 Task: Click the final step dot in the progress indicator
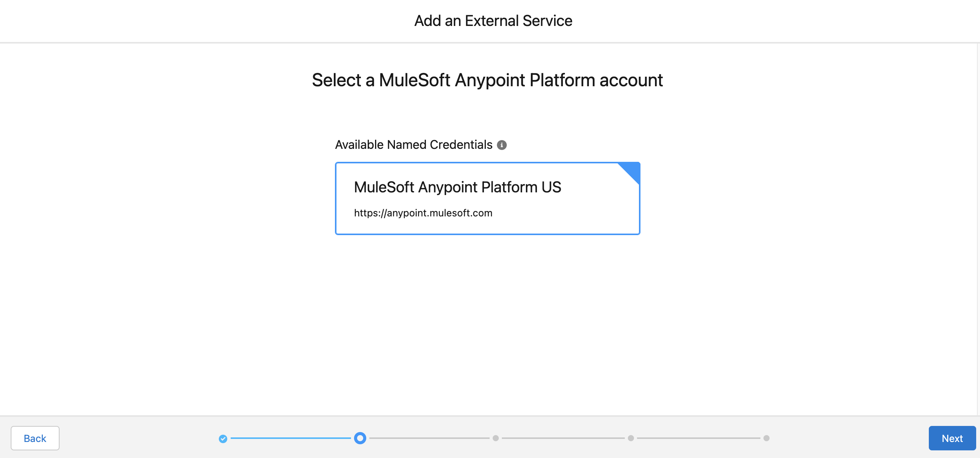[x=767, y=439]
